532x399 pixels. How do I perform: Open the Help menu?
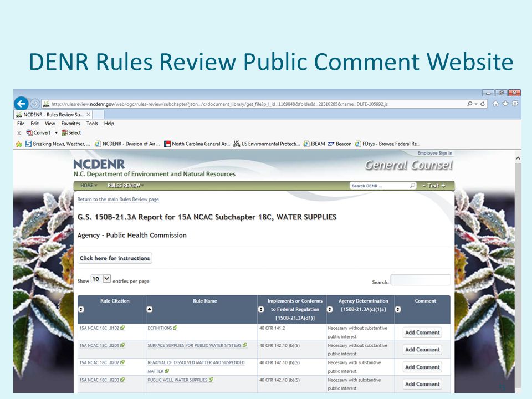click(x=109, y=124)
